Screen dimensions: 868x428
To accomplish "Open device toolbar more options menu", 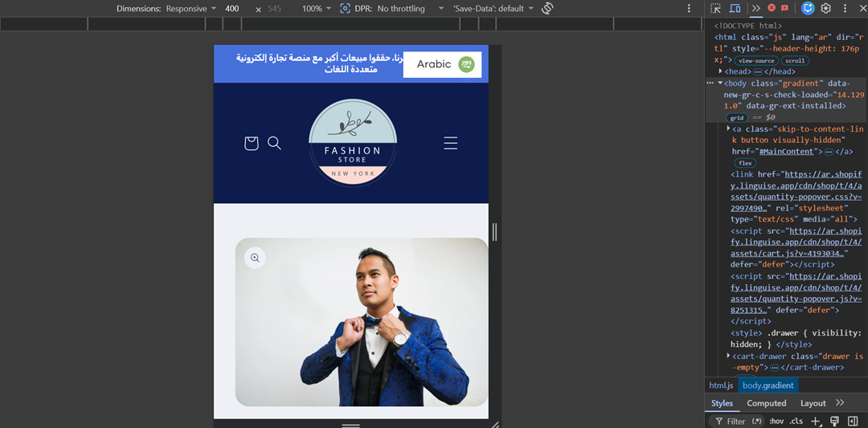I will [x=689, y=9].
